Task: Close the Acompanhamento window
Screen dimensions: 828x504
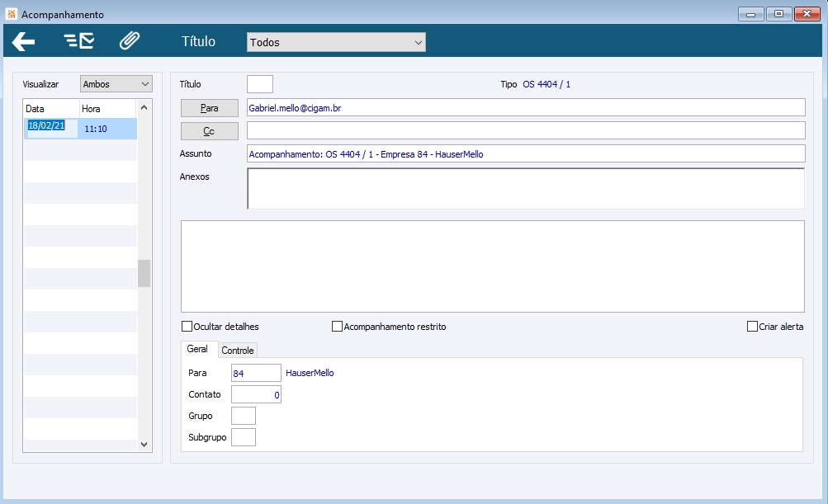Action: 807,14
